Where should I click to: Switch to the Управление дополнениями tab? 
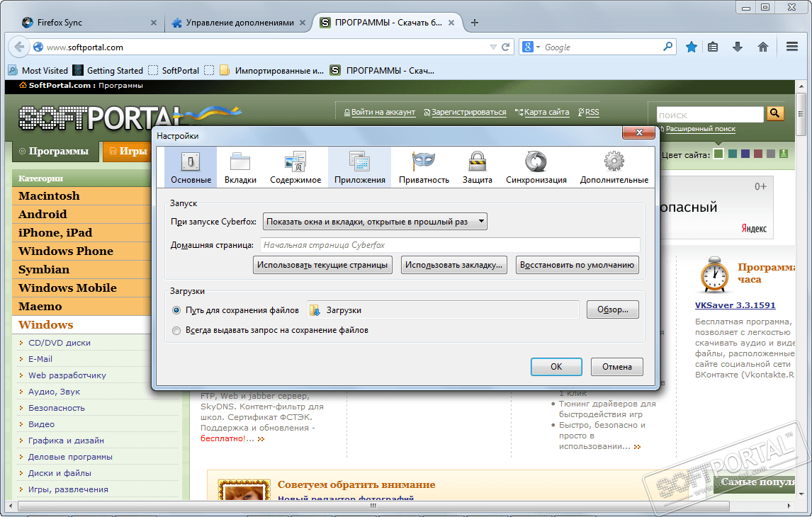tap(239, 23)
